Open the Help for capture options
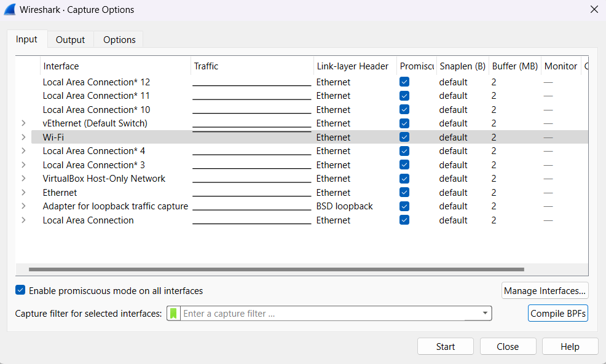This screenshot has height=364, width=606. [570, 346]
